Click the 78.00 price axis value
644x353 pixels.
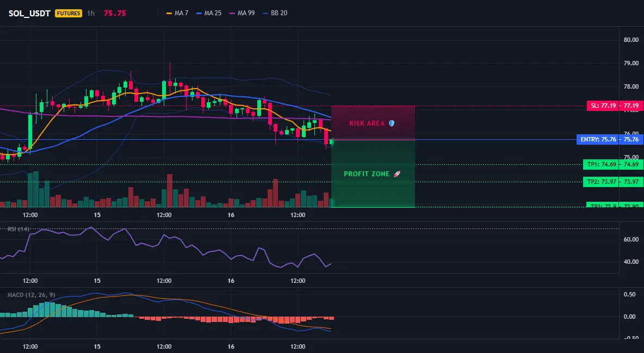pyautogui.click(x=631, y=86)
